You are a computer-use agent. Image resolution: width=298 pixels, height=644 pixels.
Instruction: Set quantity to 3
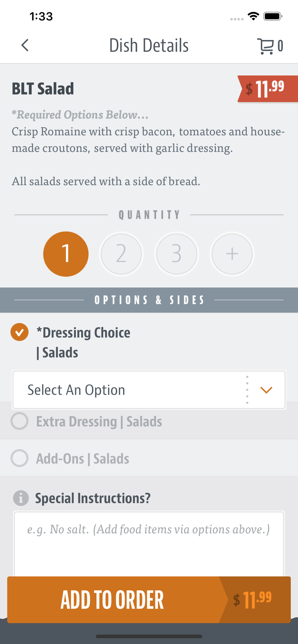(x=176, y=254)
